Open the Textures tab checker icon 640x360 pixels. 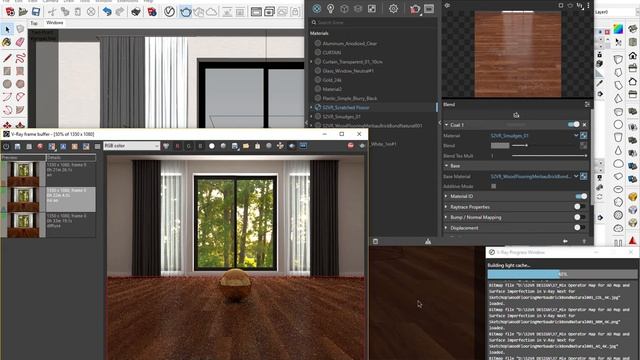coord(372,9)
